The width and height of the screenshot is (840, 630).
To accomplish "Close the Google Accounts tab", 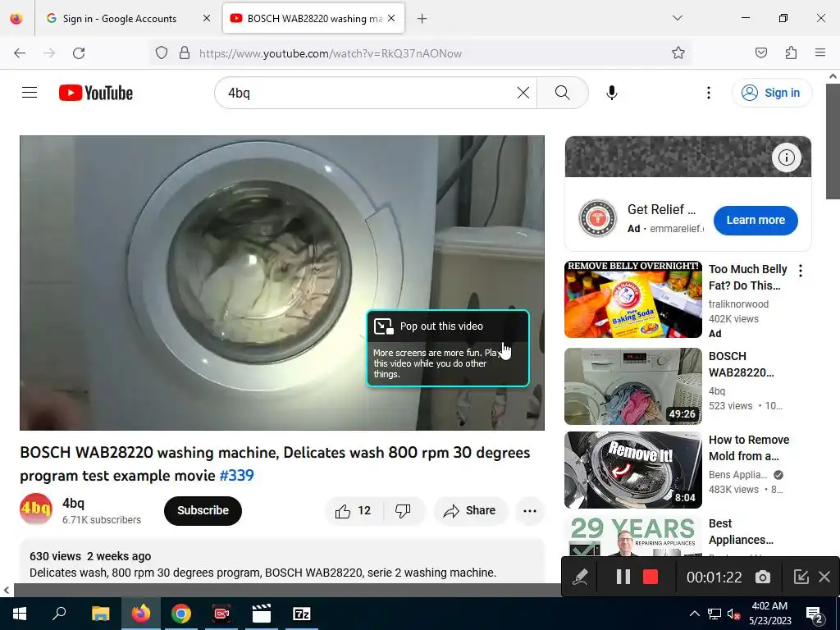I will (207, 19).
